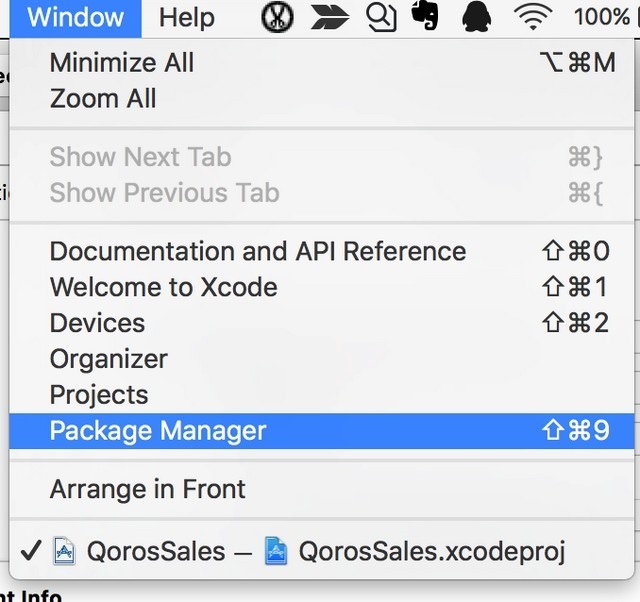Click the QorosSales.xcodeproj file icon
Image resolution: width=640 pixels, height=602 pixels.
[x=276, y=552]
